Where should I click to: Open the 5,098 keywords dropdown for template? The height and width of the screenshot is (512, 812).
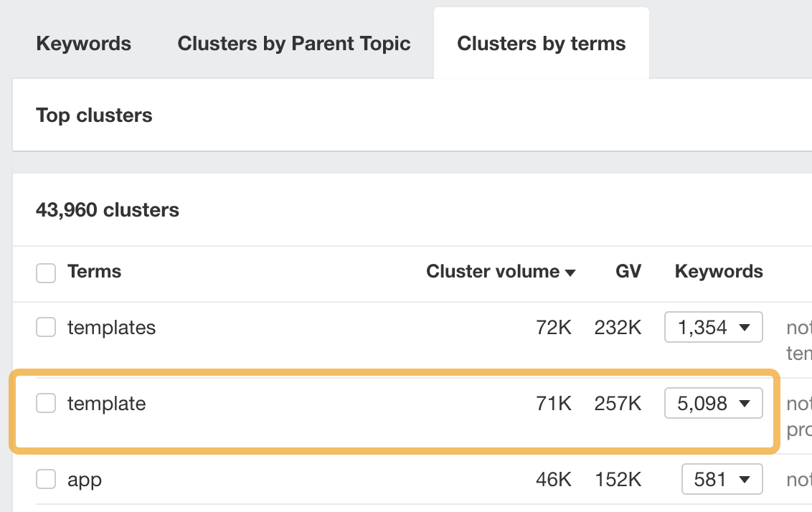(713, 403)
